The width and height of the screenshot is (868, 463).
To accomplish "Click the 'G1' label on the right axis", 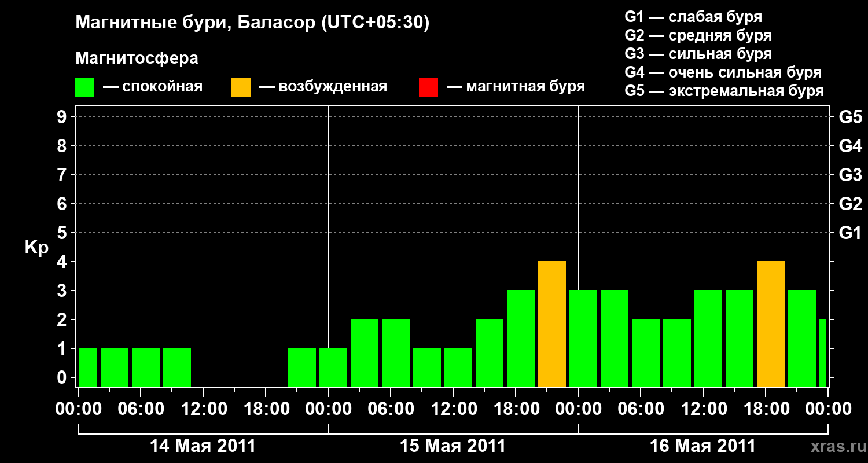I will point(851,233).
